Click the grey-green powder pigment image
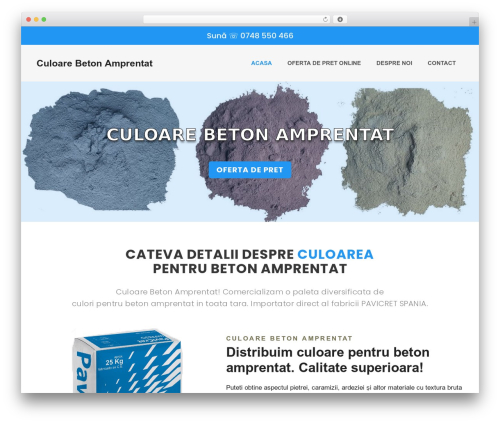Viewport: 500px width, 423px height. (408, 151)
